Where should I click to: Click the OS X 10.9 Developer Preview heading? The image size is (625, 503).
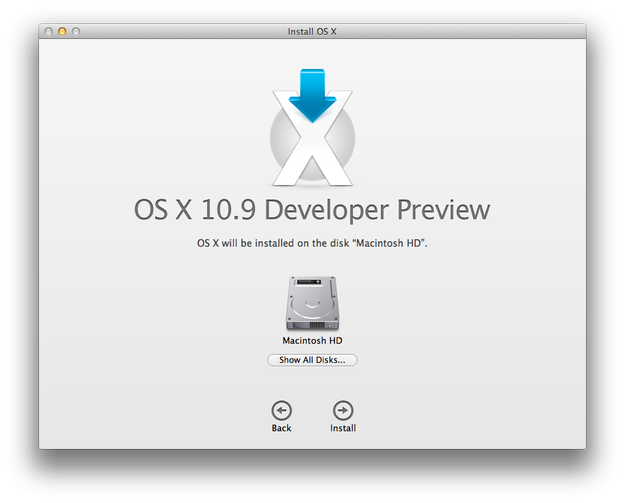pos(312,210)
